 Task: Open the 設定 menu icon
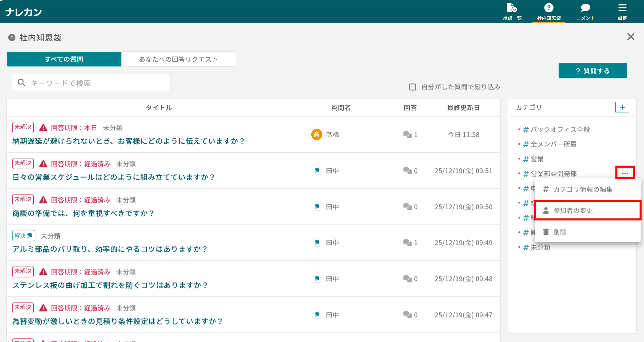pyautogui.click(x=622, y=7)
